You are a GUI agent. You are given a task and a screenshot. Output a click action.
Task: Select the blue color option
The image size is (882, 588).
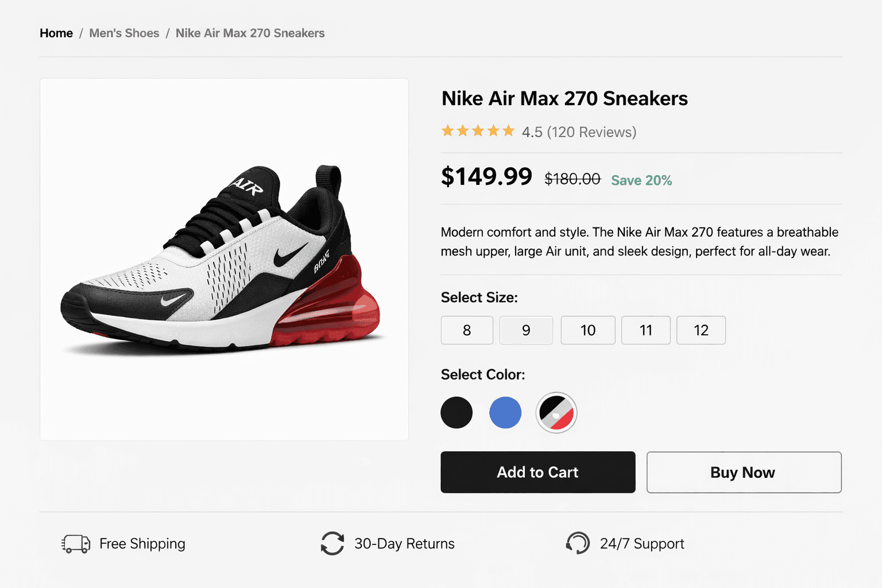[505, 412]
